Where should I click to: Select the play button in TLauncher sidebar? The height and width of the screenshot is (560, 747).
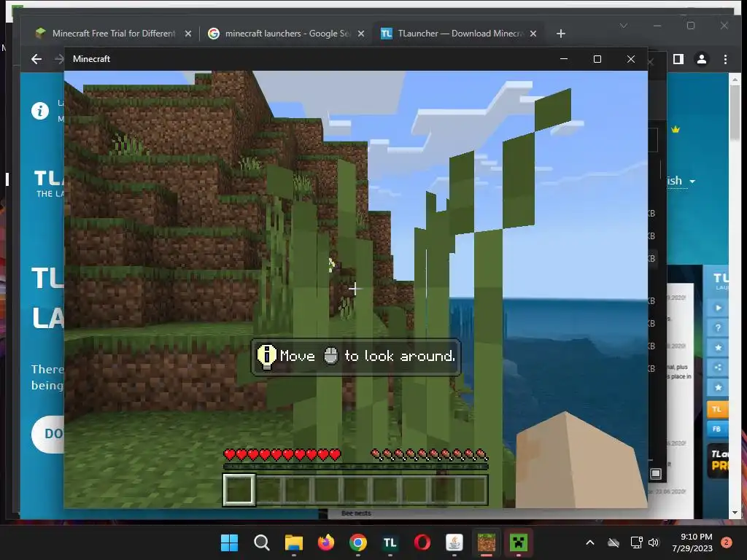(719, 308)
